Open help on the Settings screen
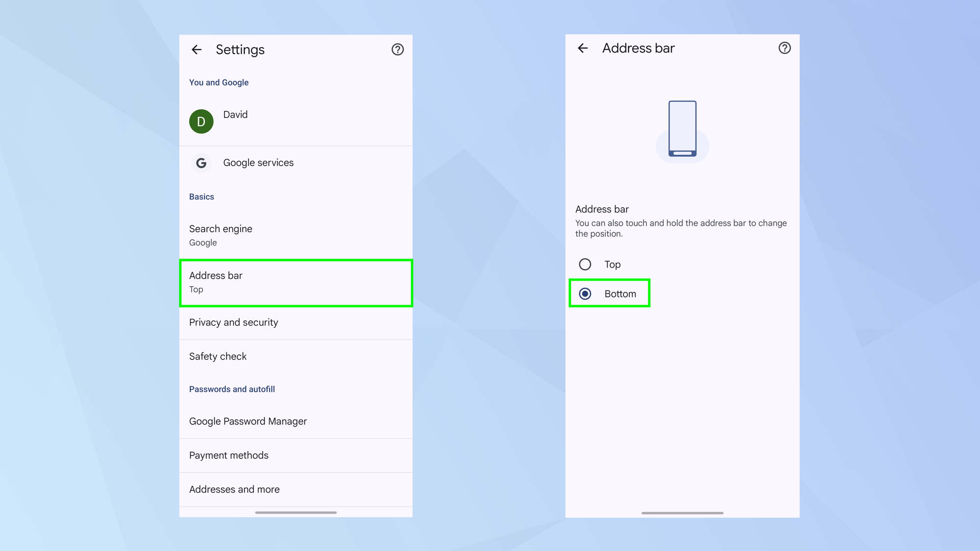Screen dimensions: 980x551 [x=397, y=49]
